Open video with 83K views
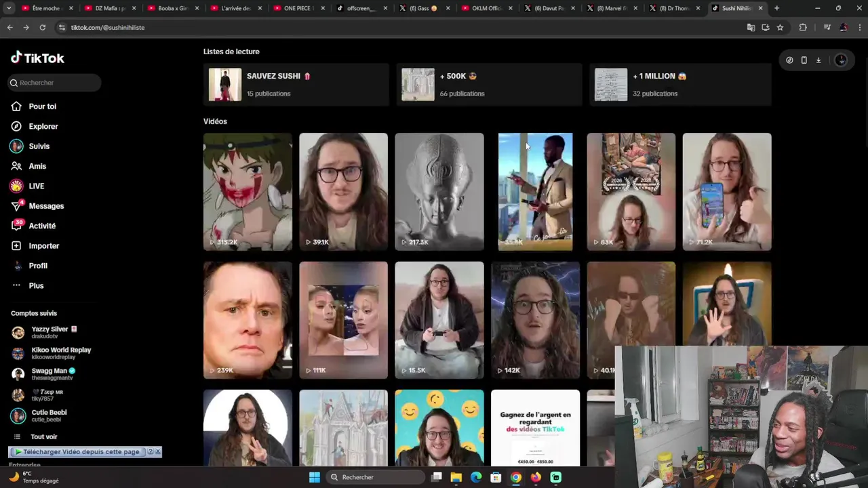Image resolution: width=868 pixels, height=488 pixels. [x=631, y=192]
